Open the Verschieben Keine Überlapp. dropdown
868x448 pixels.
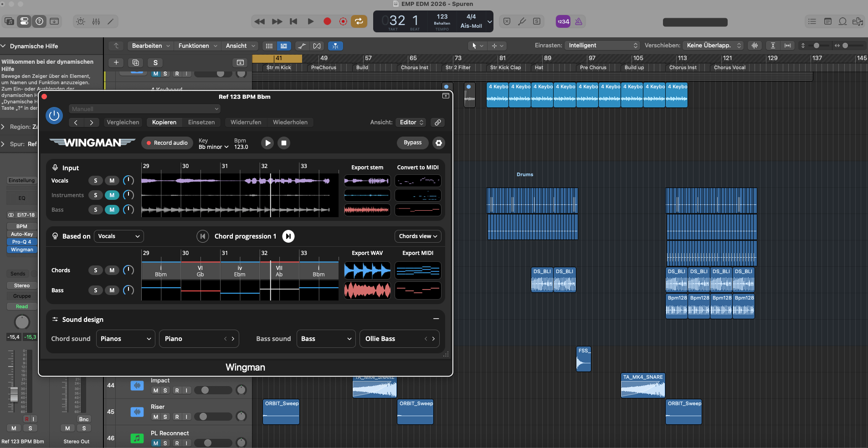coord(713,46)
